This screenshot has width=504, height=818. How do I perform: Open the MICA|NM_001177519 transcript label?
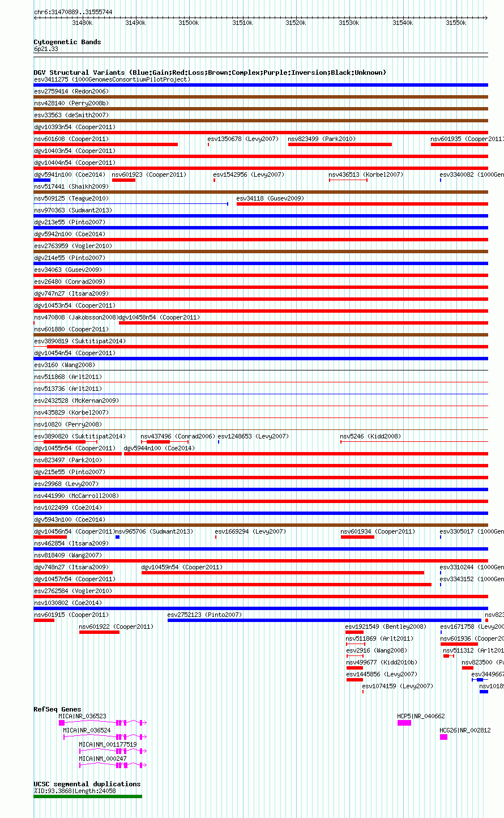tap(108, 744)
